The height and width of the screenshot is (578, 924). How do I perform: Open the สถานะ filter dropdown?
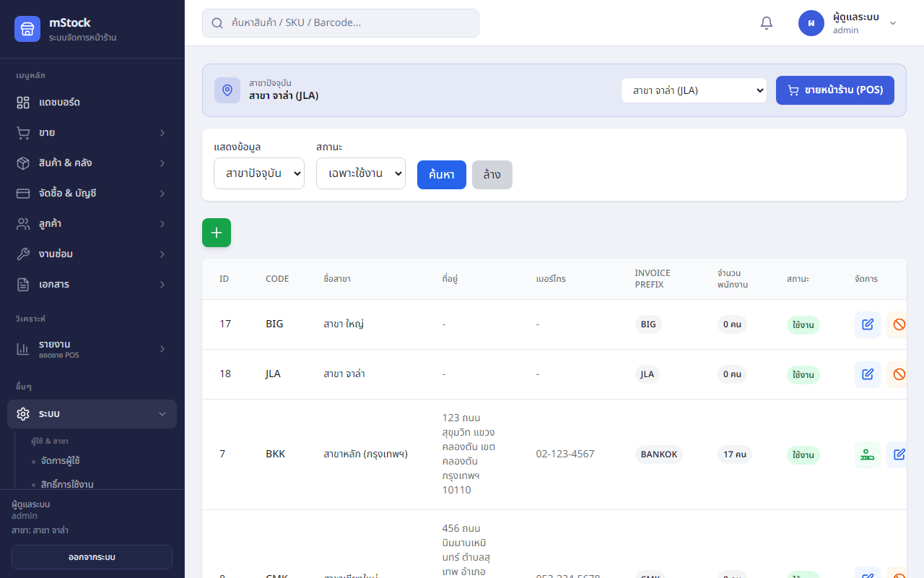click(x=361, y=173)
